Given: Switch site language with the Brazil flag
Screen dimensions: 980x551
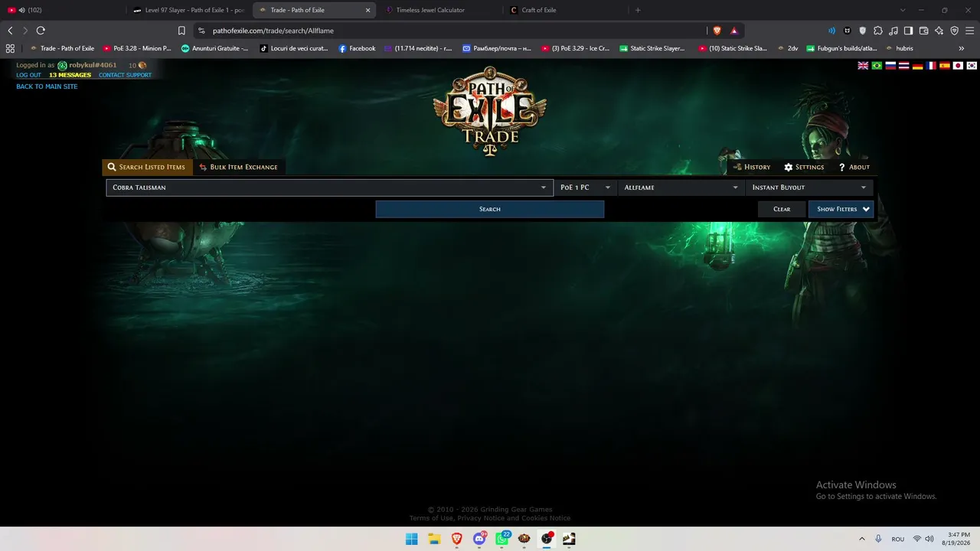Looking at the screenshot, I should 877,66.
